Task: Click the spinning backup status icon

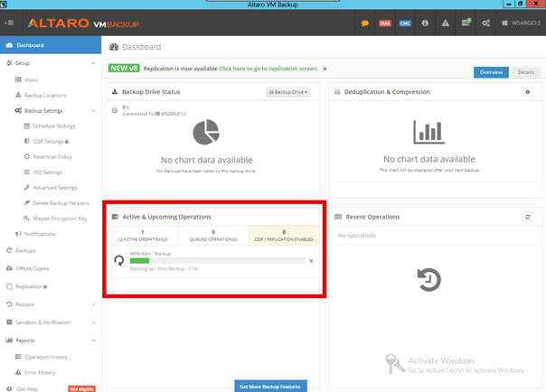Action: pyautogui.click(x=119, y=260)
